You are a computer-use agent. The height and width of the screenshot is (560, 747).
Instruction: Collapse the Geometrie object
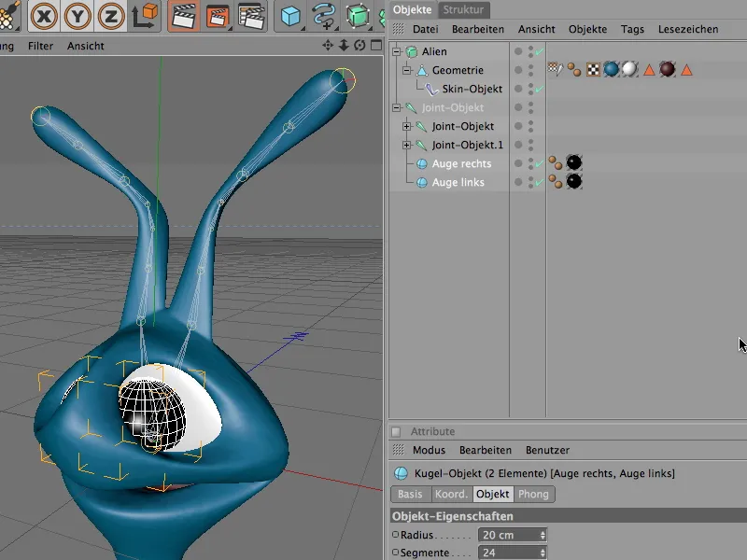pos(406,70)
